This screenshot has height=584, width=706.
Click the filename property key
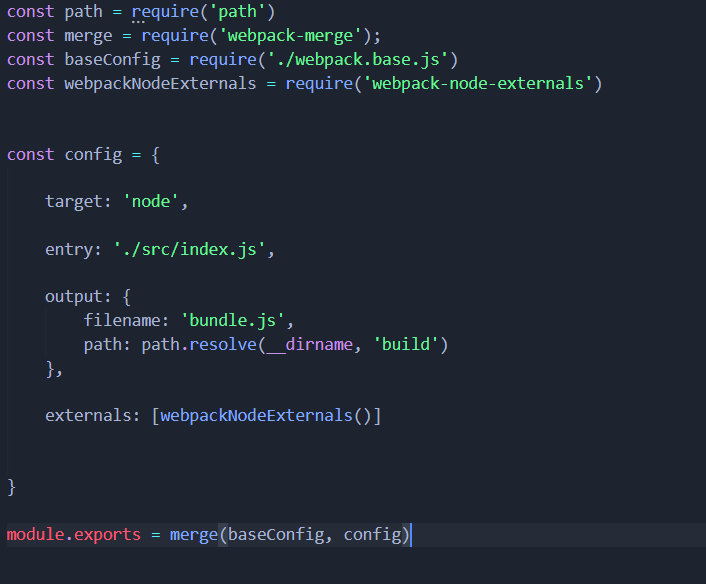click(122, 321)
